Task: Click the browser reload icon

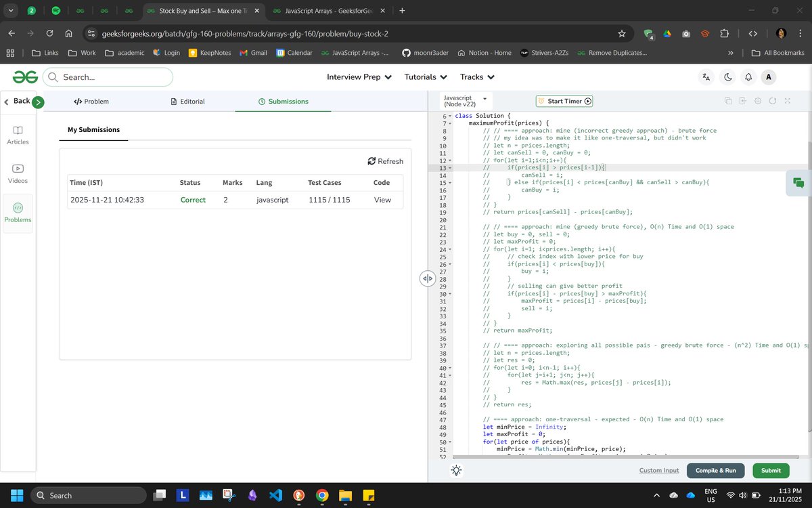Action: 50,33
